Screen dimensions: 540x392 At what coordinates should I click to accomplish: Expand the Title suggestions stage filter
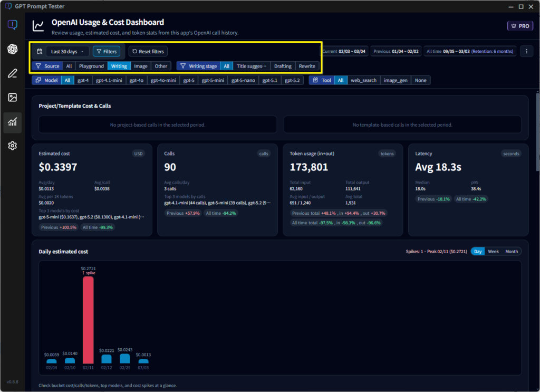pos(251,66)
